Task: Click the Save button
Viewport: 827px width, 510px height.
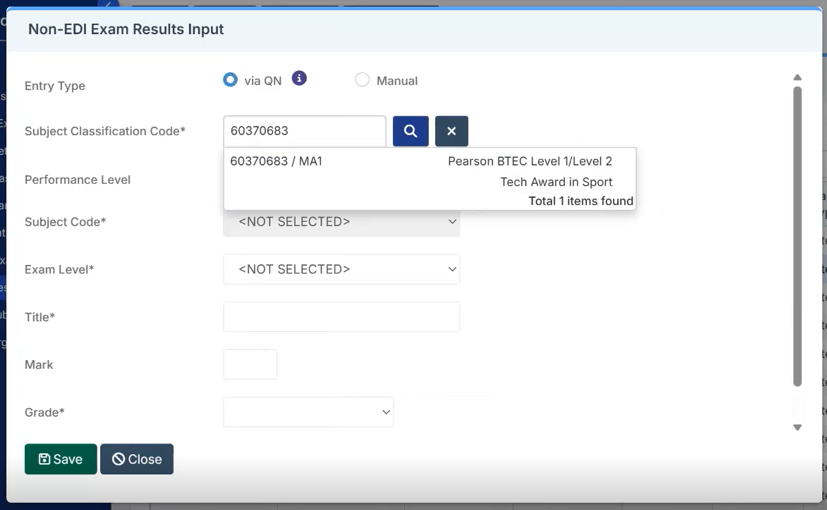Action: click(61, 459)
